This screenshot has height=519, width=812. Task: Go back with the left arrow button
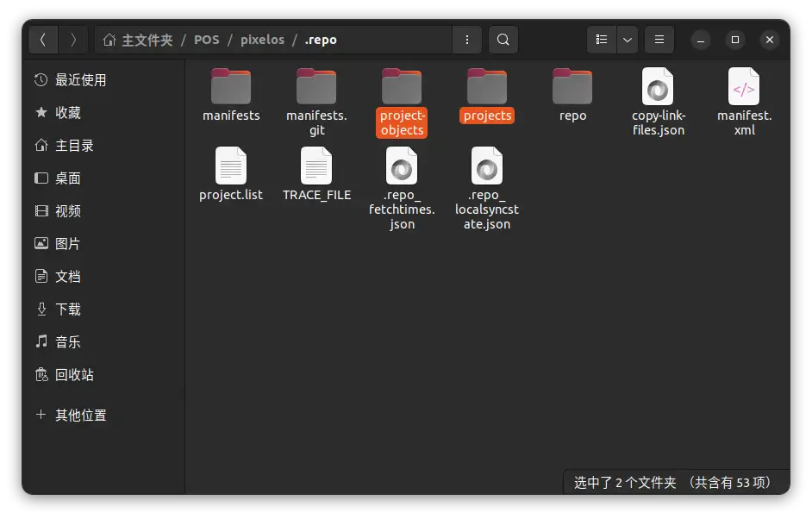(43, 40)
